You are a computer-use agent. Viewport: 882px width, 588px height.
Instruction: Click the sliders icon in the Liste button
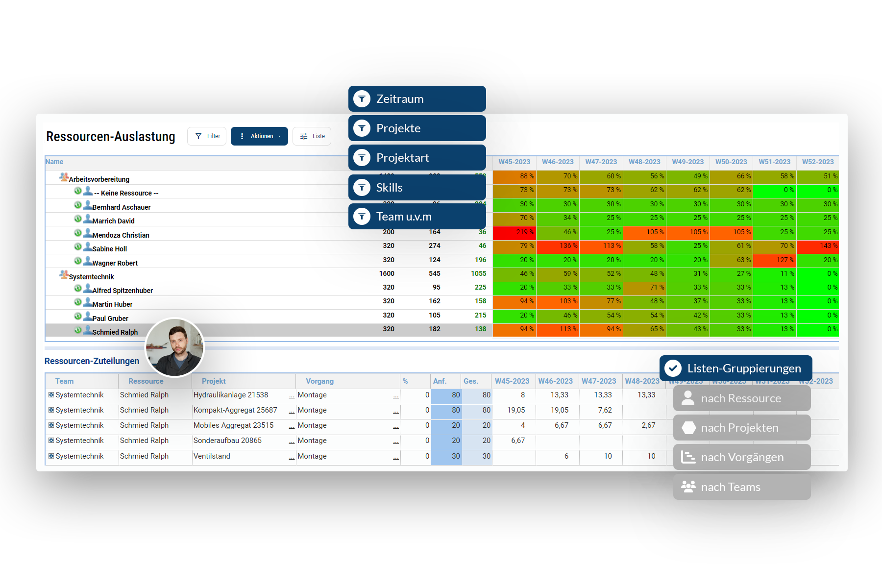coord(304,136)
